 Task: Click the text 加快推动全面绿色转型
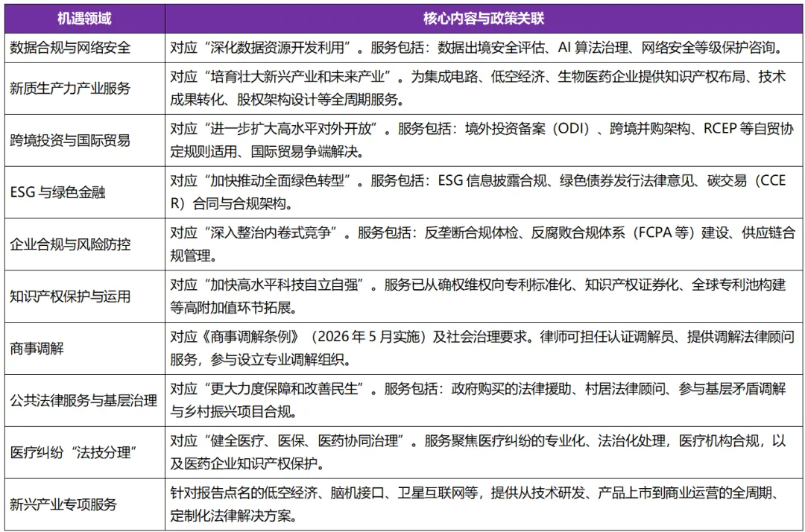coord(277,180)
